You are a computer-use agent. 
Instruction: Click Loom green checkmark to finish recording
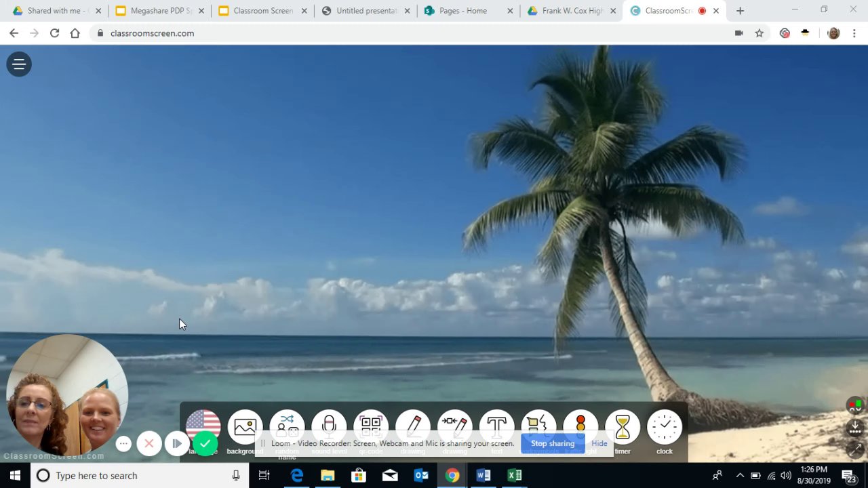click(x=205, y=444)
